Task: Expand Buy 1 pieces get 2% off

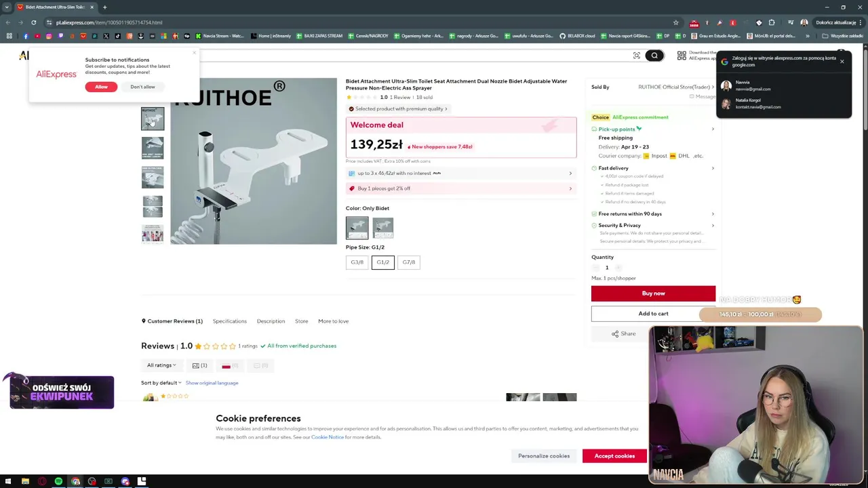Action: coord(461,188)
